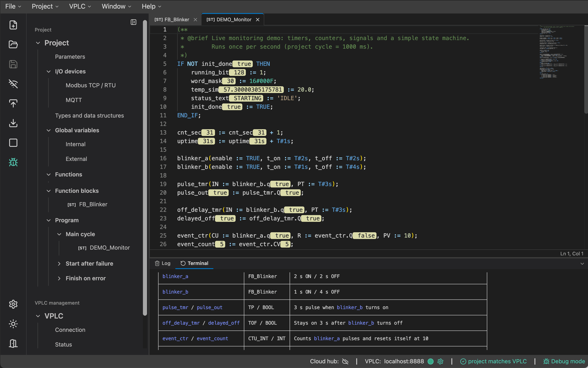
Task: Toggle light theme sun icon
Action: point(13,324)
